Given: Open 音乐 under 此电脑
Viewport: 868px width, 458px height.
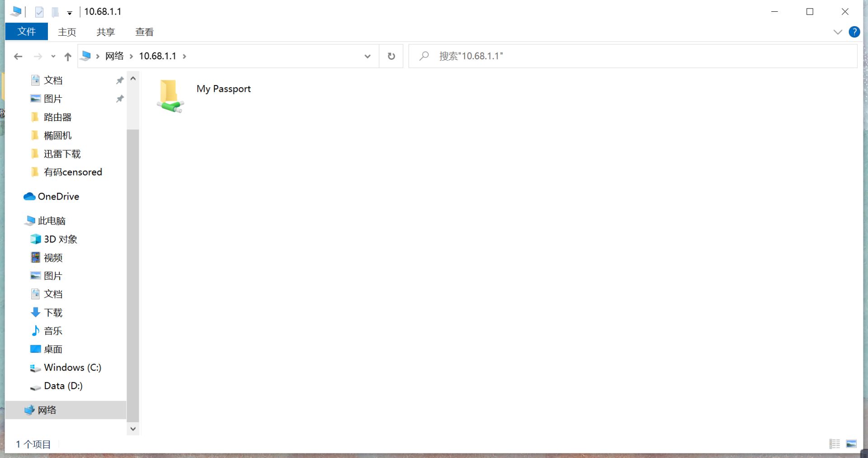Looking at the screenshot, I should pos(53,331).
